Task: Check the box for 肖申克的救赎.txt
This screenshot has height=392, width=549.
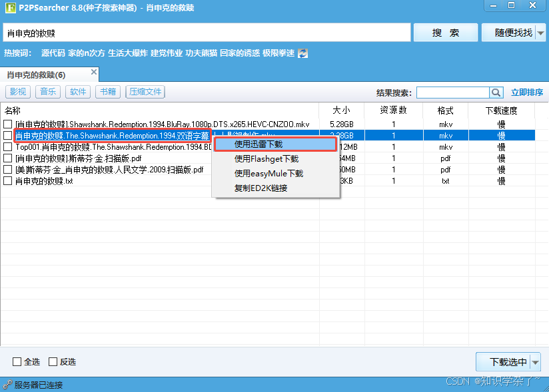Action: pyautogui.click(x=8, y=181)
